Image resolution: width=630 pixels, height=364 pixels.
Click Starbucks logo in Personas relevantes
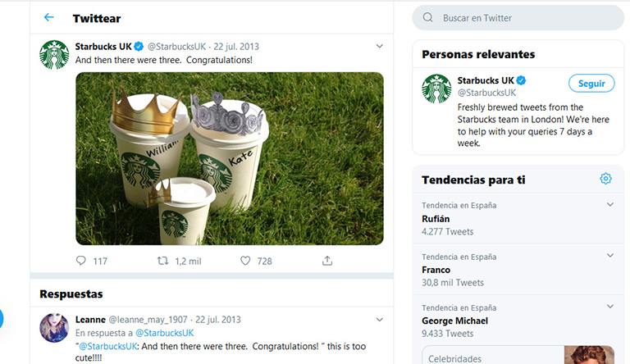436,89
